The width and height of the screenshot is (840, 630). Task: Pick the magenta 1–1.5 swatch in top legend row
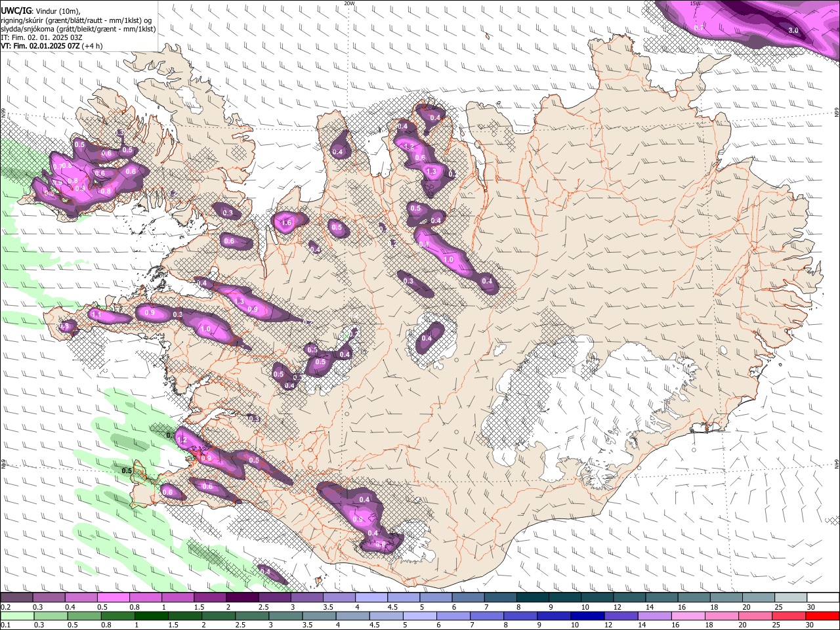pos(178,598)
